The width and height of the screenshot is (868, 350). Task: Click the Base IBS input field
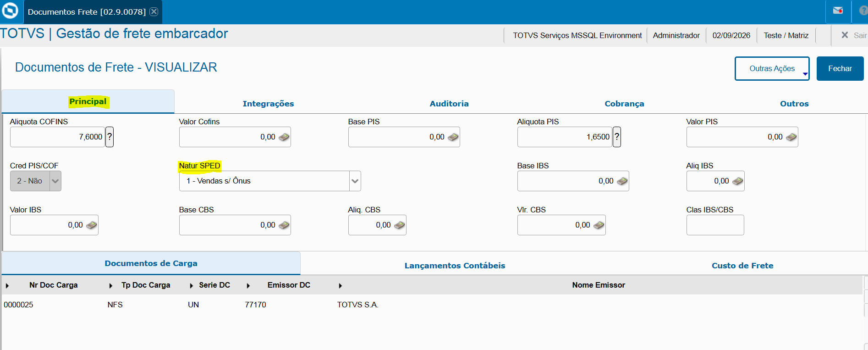point(573,181)
